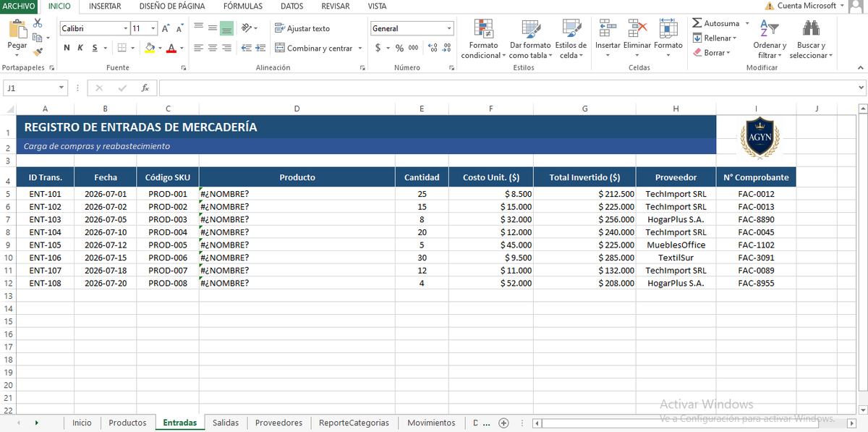The height and width of the screenshot is (432, 868).
Task: Click the Cut scissors icon
Action: coord(38,25)
